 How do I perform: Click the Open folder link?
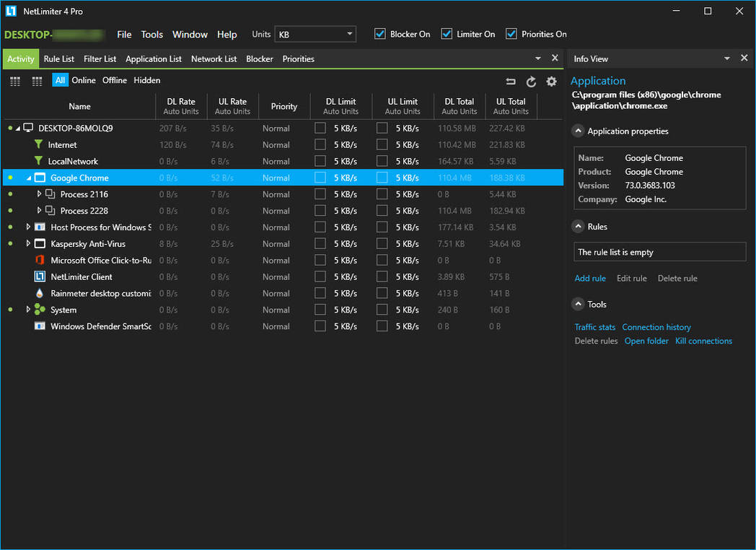[646, 341]
